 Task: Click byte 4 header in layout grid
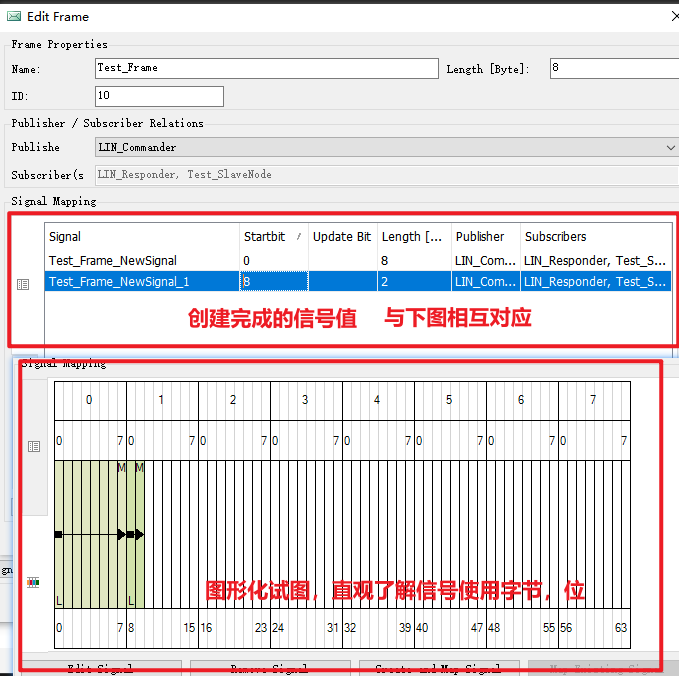(x=378, y=400)
